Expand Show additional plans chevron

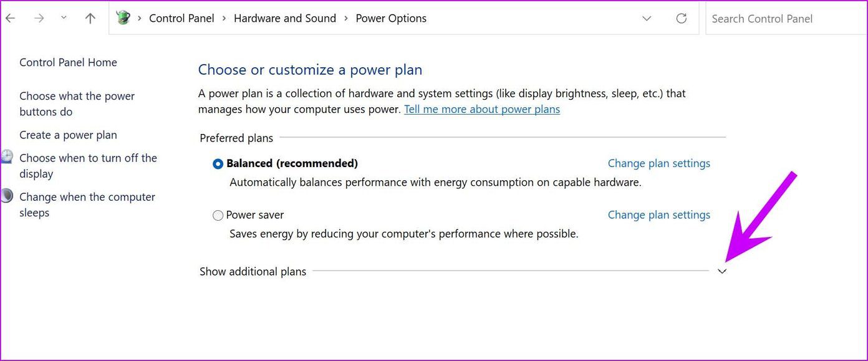point(722,272)
